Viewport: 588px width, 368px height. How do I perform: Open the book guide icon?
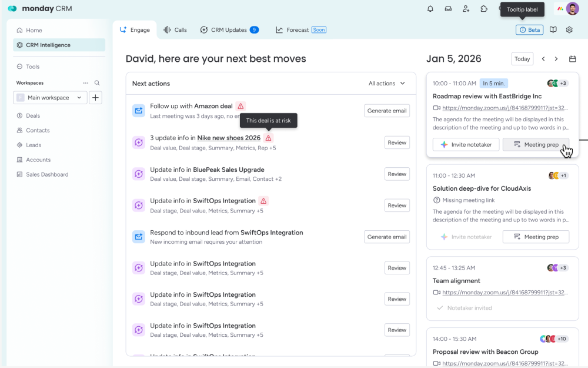click(553, 30)
